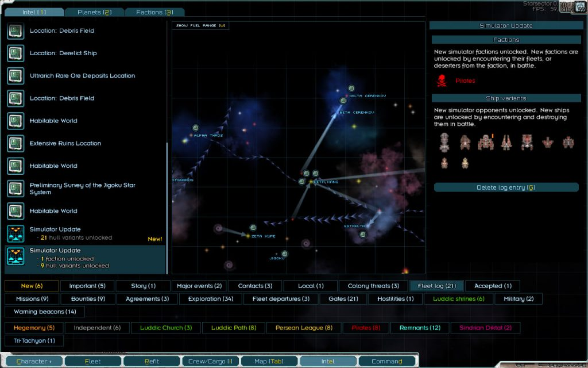Open the Ultrarich Rare Ore Deposits entry icon
Image resolution: width=588 pixels, height=368 pixels.
click(x=15, y=76)
